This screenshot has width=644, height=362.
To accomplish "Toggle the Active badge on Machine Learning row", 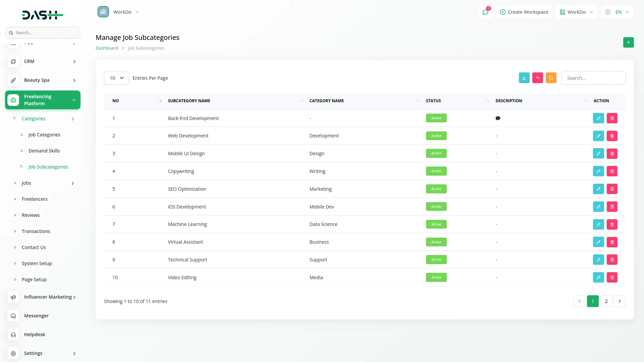I will 436,224.
